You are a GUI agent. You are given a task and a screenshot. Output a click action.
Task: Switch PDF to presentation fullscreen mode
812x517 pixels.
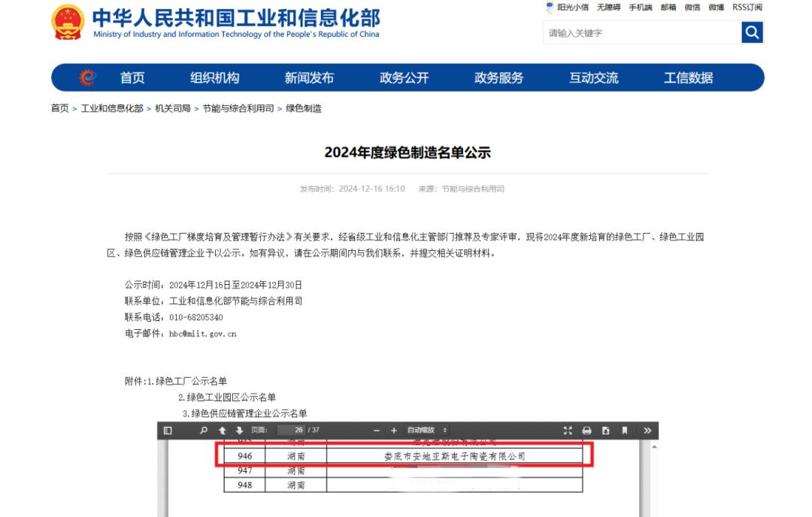click(x=568, y=431)
